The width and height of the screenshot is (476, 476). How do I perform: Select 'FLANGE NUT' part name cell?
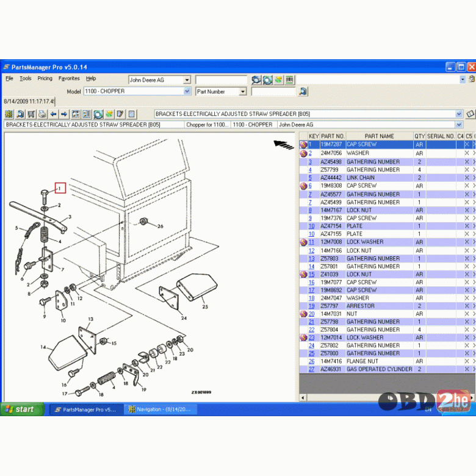tap(380, 361)
